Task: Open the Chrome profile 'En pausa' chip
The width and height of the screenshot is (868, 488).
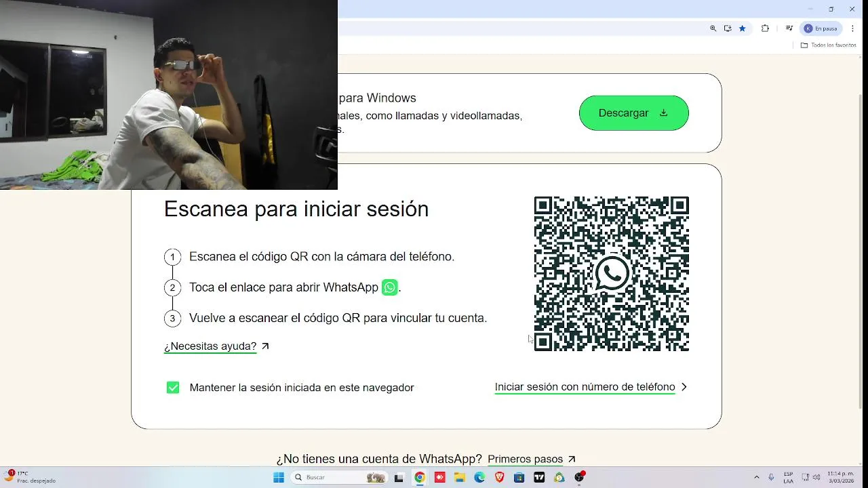Action: pos(821,28)
